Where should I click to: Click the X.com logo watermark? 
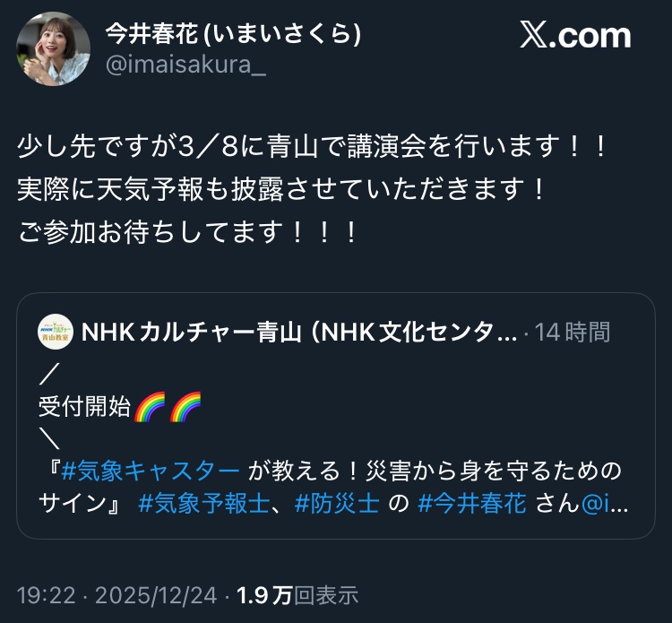click(575, 35)
